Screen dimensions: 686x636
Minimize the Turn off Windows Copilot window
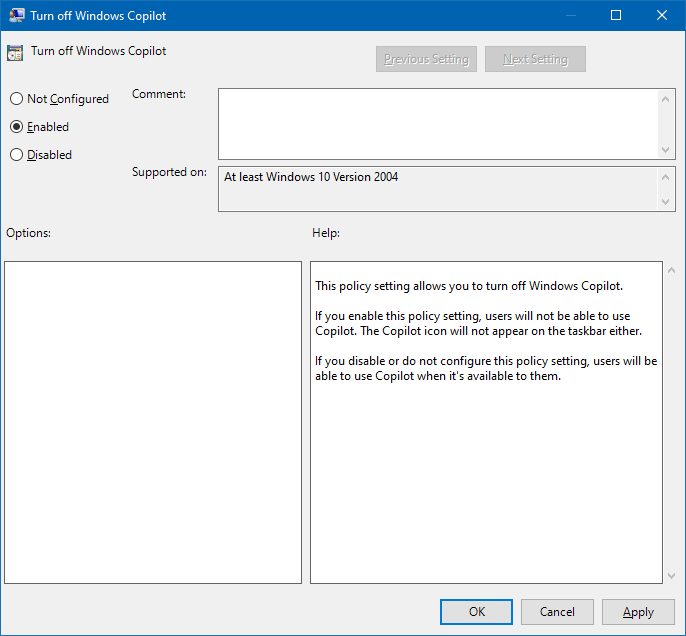point(570,15)
